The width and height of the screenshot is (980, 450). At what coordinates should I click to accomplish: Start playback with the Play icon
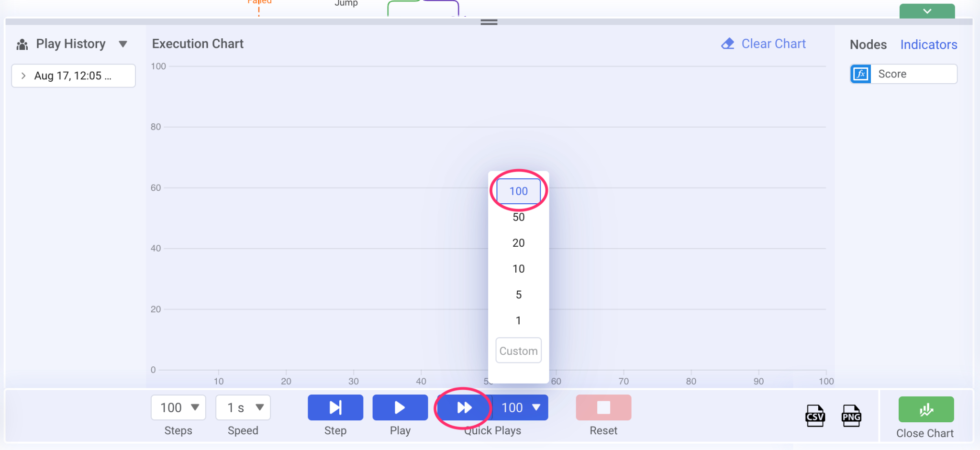point(400,407)
